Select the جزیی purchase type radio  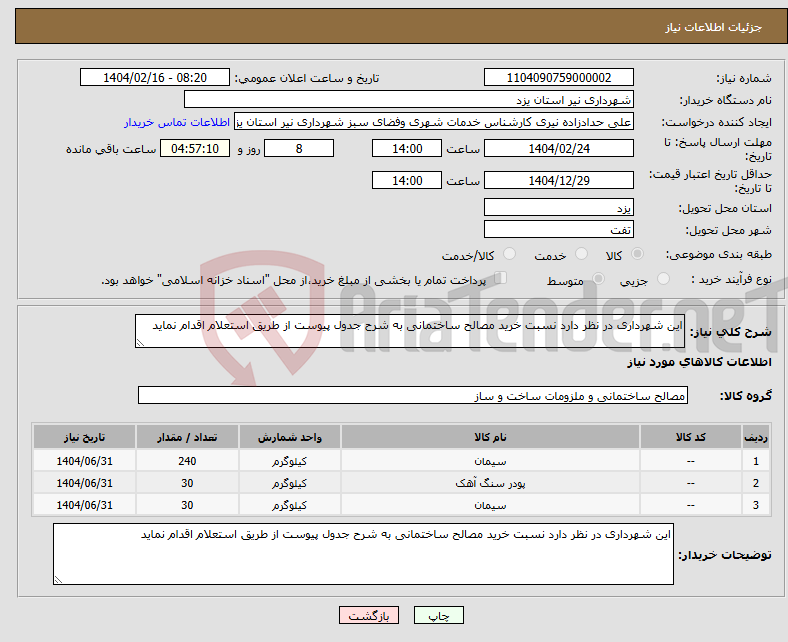point(663,279)
